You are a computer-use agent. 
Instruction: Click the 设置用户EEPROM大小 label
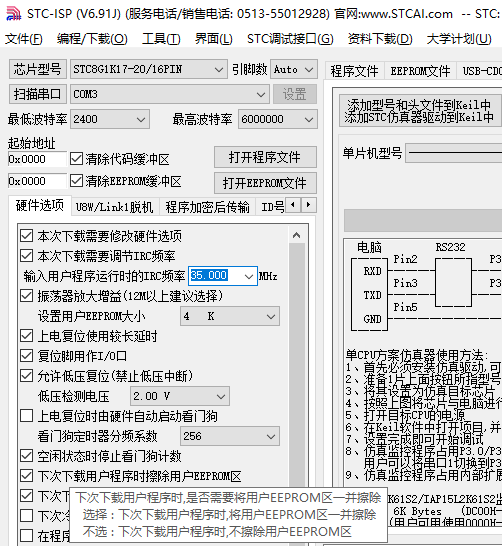[x=92, y=316]
